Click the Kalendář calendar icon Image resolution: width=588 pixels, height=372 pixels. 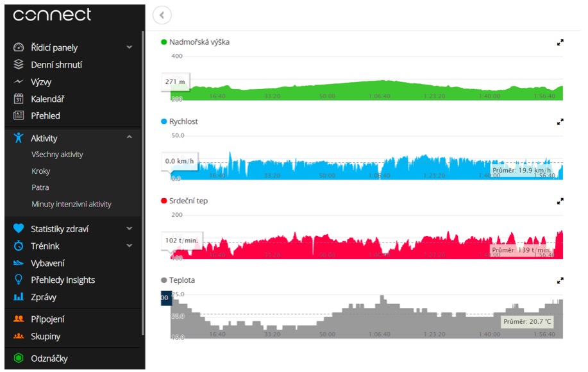click(x=19, y=99)
